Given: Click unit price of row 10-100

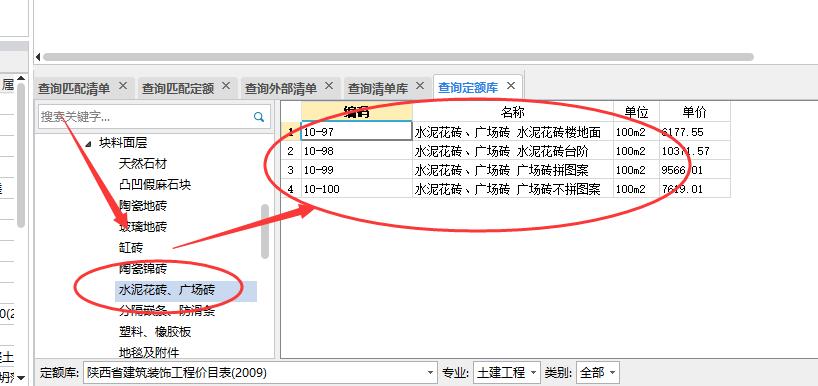Looking at the screenshot, I should coord(695,188).
